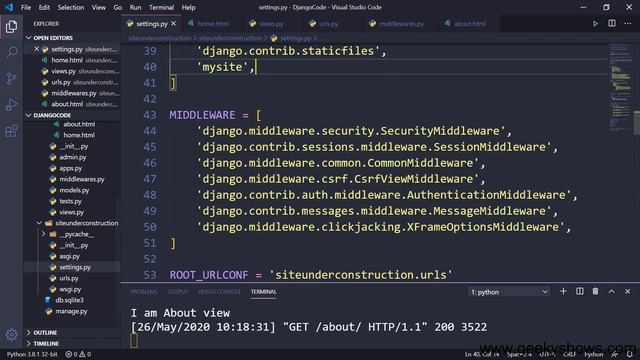Screen dimensions: 640x360
Task: Open the Terminal menu
Action: (x=161, y=7)
